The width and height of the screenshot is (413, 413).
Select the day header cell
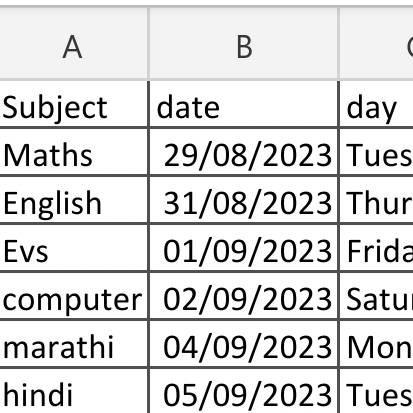pos(376,104)
